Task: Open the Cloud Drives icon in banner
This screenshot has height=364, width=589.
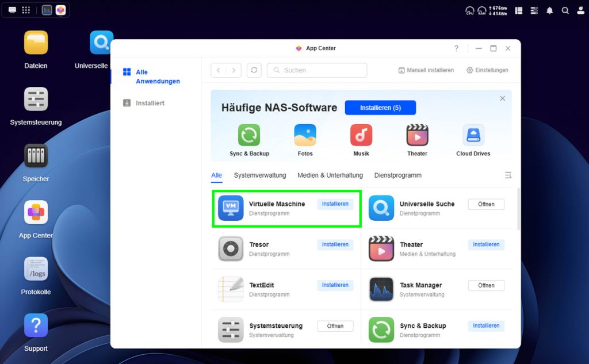Action: [473, 135]
